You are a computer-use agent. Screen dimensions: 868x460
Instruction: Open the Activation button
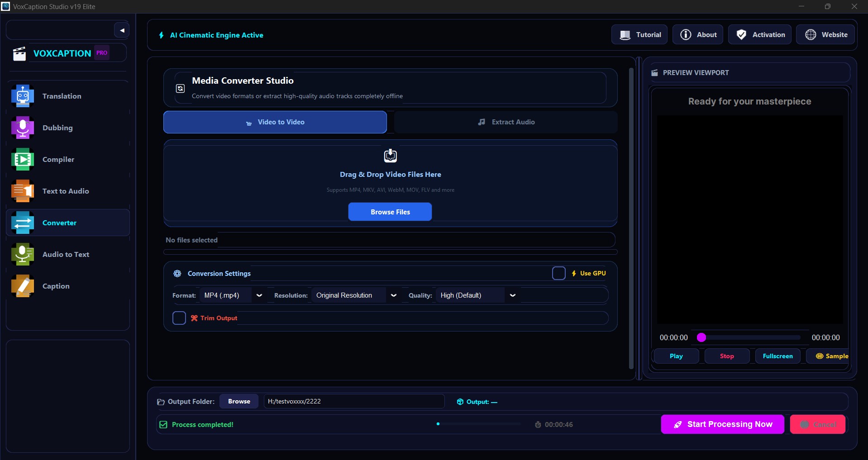tap(760, 34)
